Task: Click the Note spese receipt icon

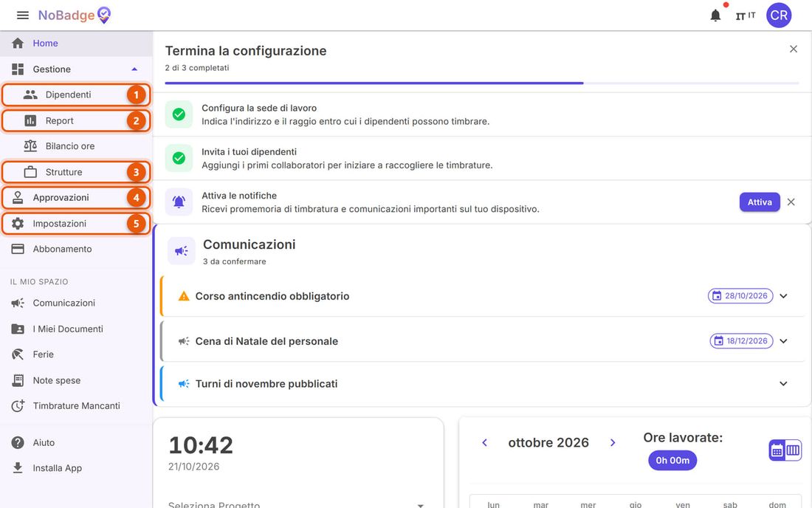Action: click(18, 380)
